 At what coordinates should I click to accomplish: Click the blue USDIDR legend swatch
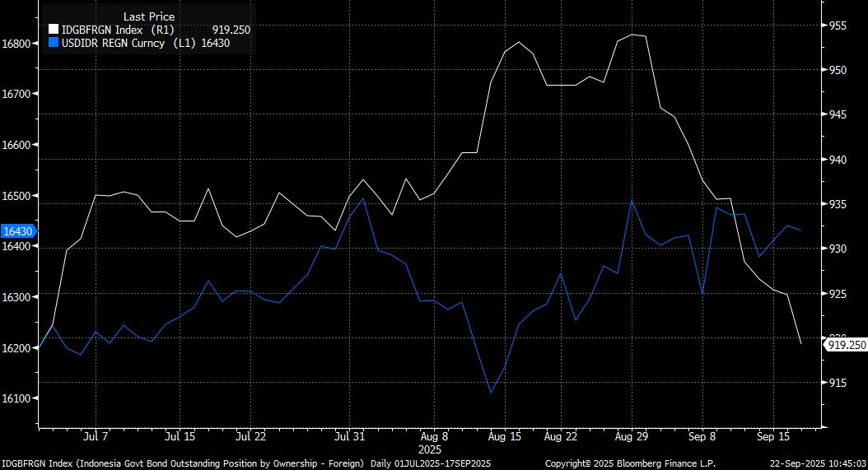click(x=54, y=42)
